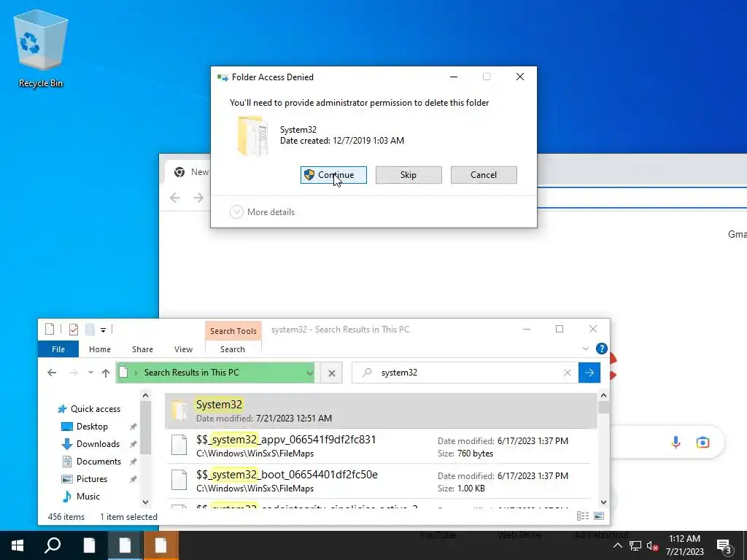Expand the address bar history dropdown
Viewport: 747px width, 560px height.
click(310, 373)
